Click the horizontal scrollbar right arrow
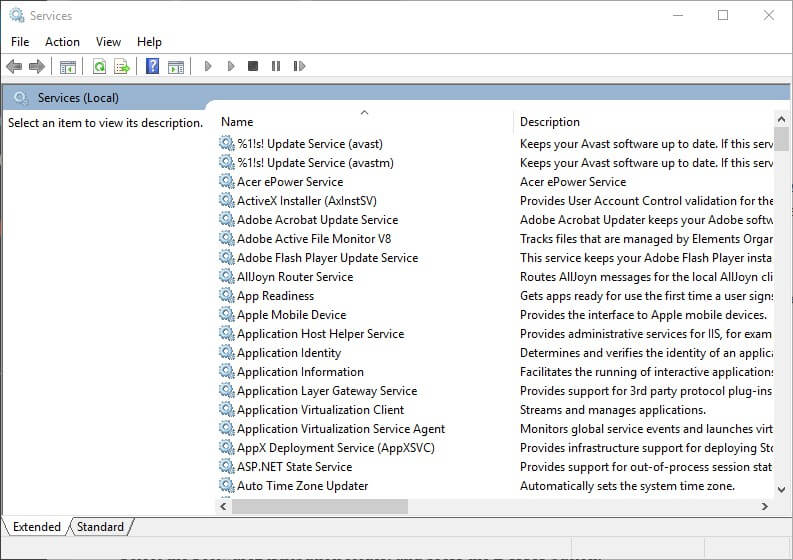 (x=765, y=506)
